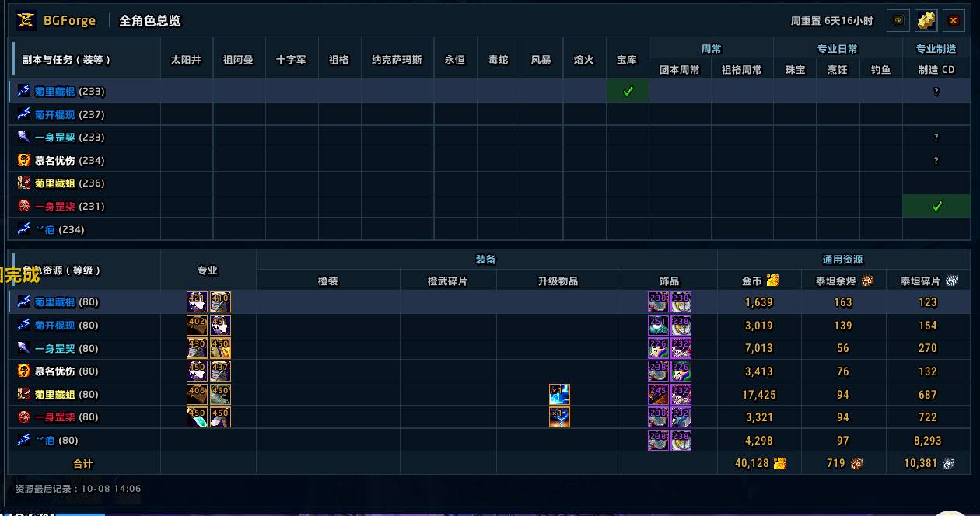Click the 升级物品 column header
Screen dimensions: 980x516
pos(558,281)
